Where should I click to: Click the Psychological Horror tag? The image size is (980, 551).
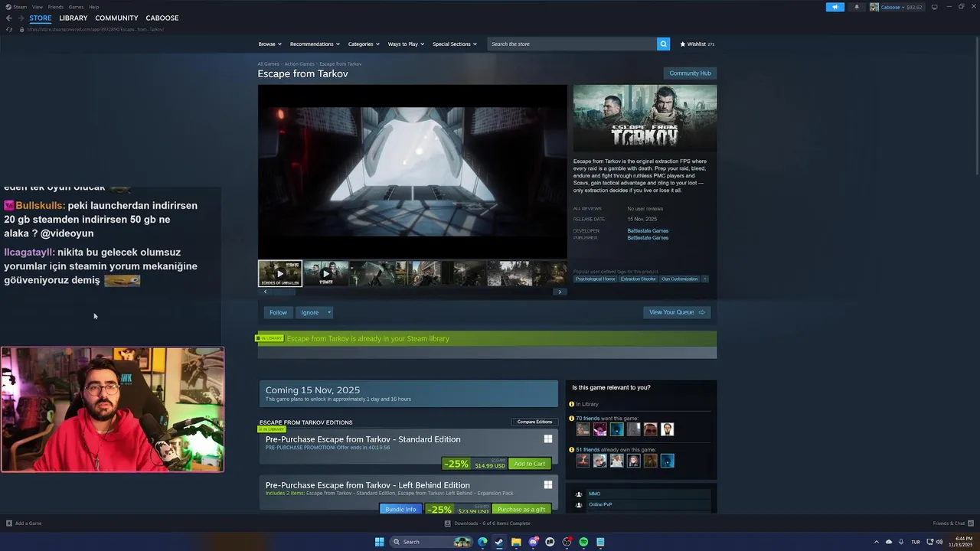595,279
